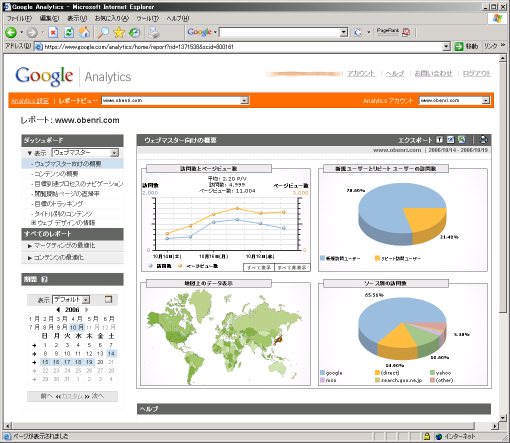Viewport: 510px width, 443px height.
Task: Toggle 訪問数 series legend marker
Action: coord(151,266)
